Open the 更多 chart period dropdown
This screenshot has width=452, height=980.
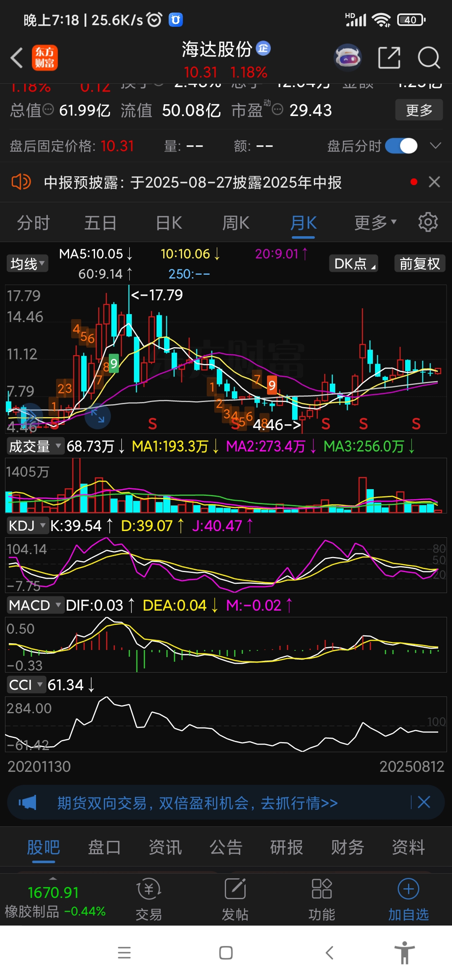point(375,222)
